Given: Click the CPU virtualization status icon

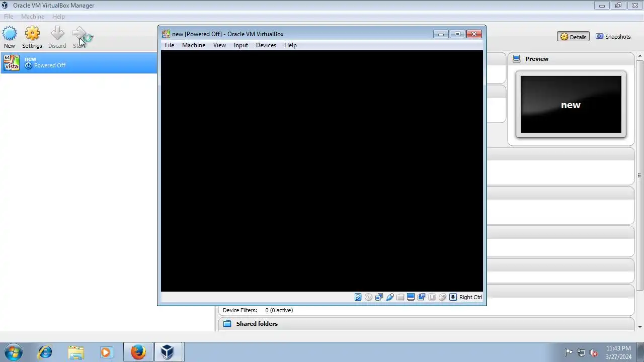Looking at the screenshot, I should point(432,297).
